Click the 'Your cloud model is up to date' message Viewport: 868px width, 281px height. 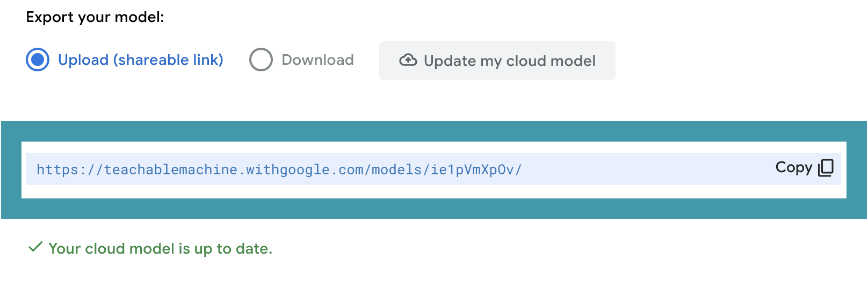click(x=160, y=249)
